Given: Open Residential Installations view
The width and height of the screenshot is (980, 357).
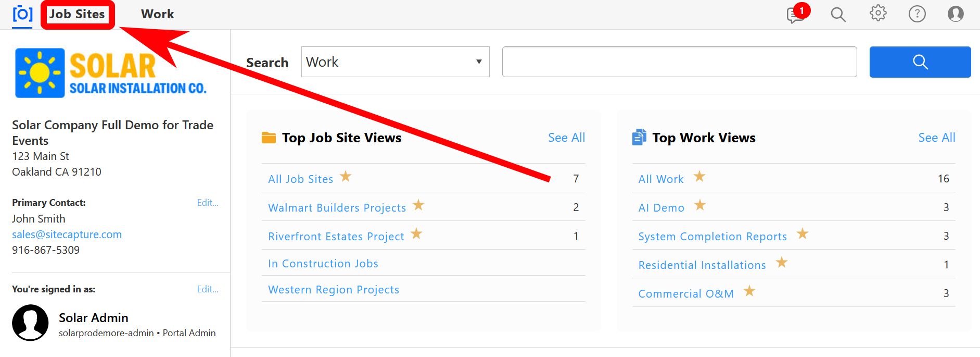Looking at the screenshot, I should (x=702, y=265).
